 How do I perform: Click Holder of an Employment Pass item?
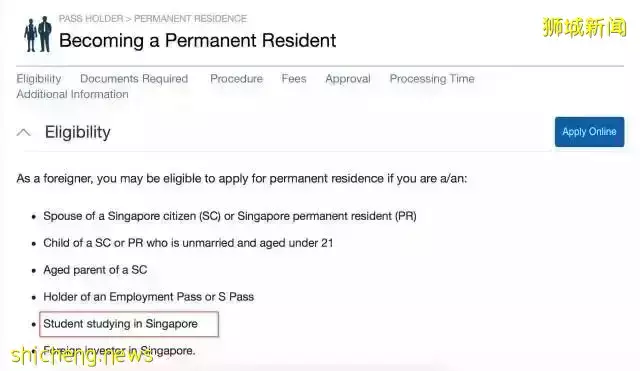click(x=149, y=297)
